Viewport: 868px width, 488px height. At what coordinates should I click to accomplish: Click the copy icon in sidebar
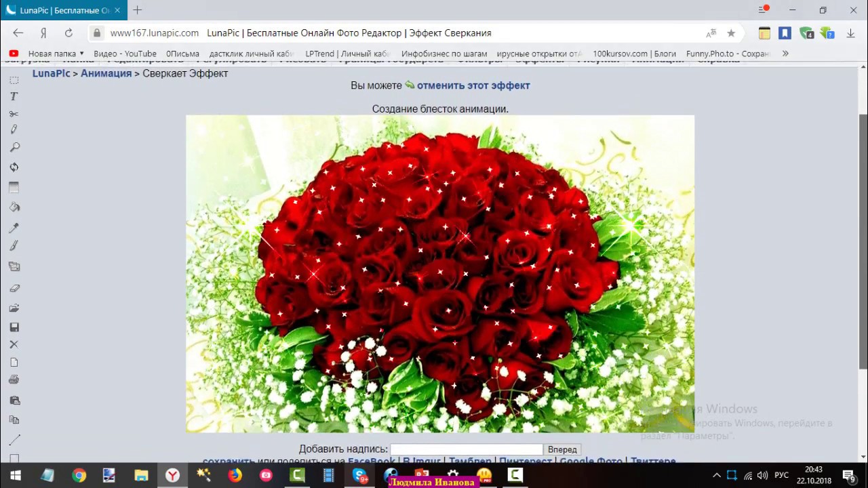pyautogui.click(x=14, y=420)
